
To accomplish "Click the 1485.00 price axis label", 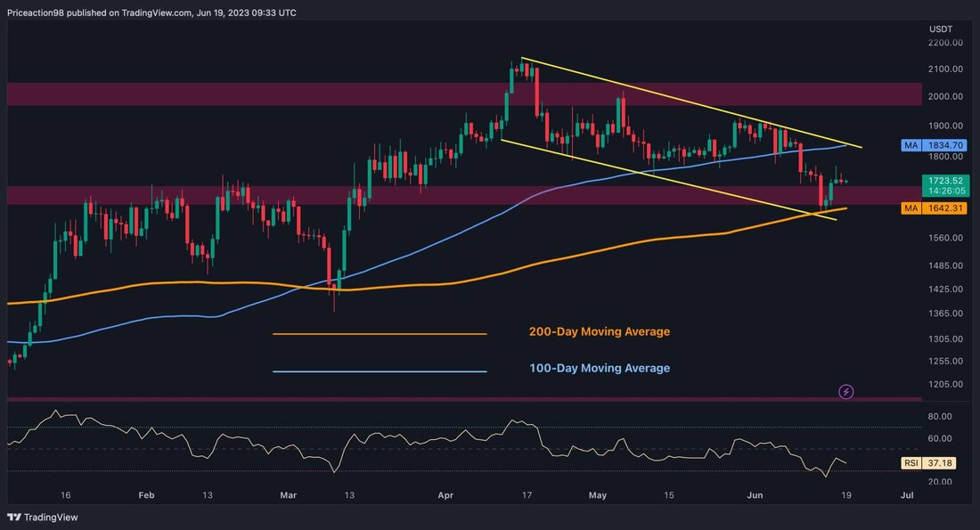I will (x=945, y=265).
